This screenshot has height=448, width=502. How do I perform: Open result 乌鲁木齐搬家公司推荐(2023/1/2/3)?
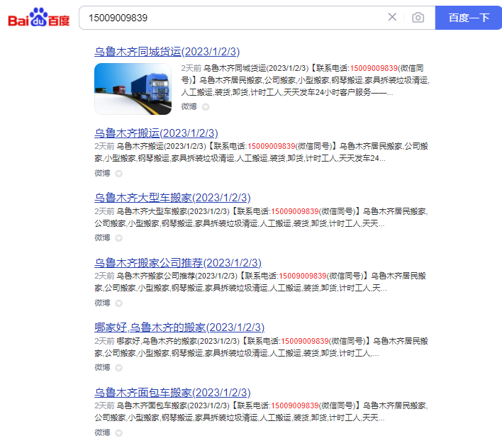178,262
